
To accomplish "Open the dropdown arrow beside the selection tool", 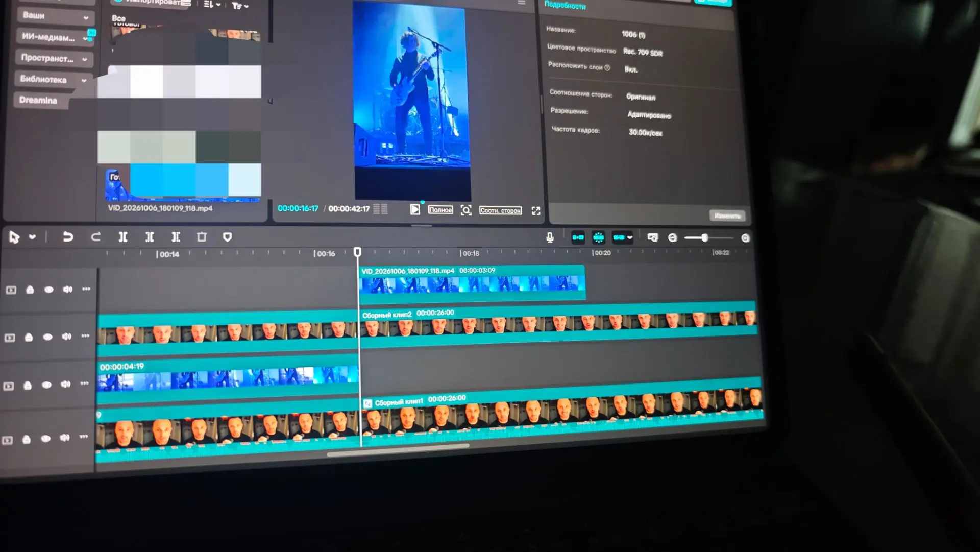I will [x=32, y=237].
